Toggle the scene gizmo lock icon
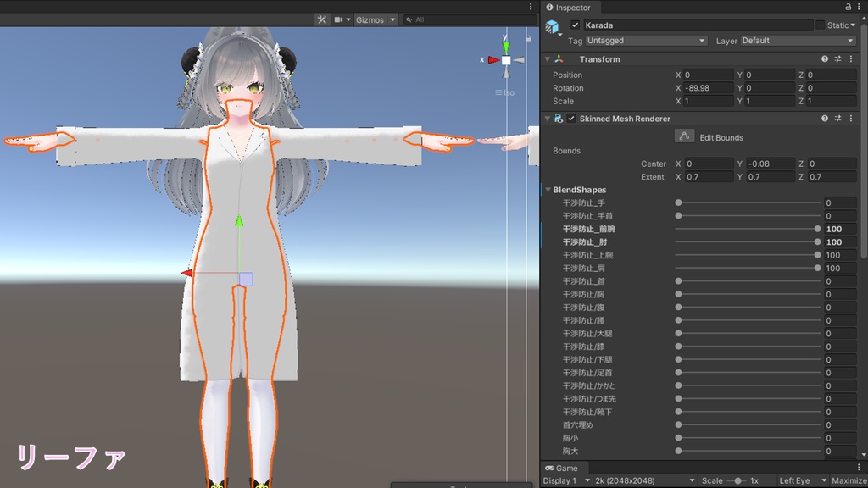This screenshot has height=488, width=868. tap(529, 39)
